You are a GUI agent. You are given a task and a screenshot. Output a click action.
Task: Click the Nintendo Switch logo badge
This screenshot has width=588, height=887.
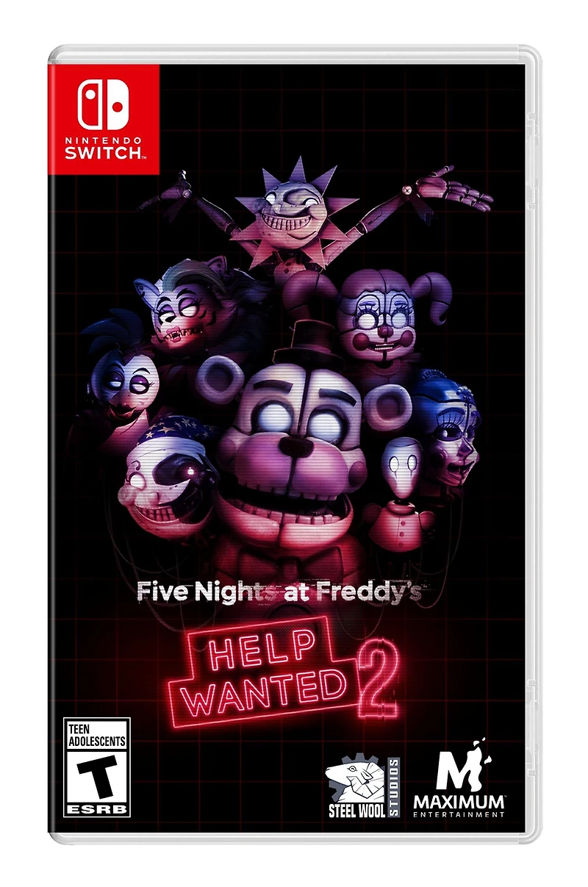(x=103, y=119)
